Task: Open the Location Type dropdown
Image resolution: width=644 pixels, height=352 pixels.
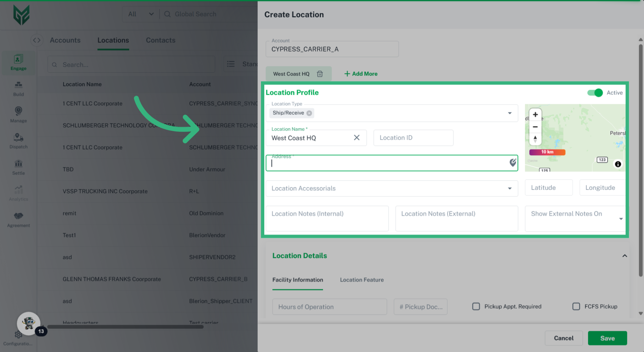Action: tap(509, 113)
